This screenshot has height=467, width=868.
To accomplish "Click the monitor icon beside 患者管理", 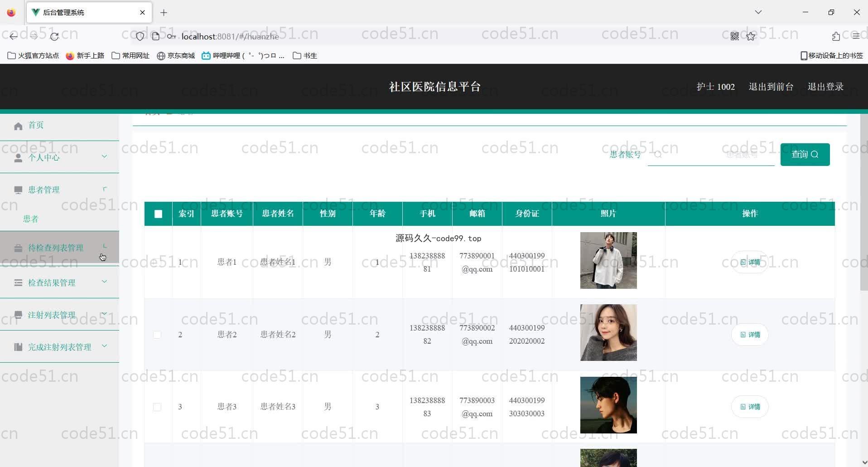I will coord(18,190).
